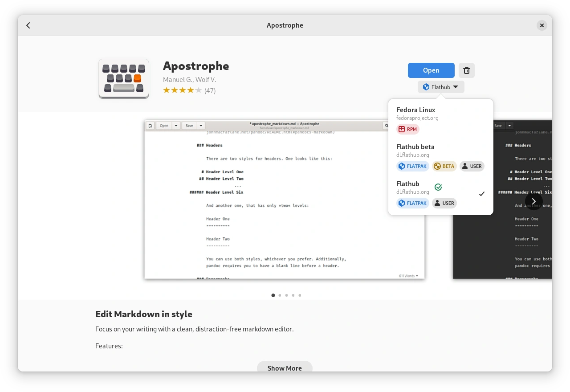This screenshot has height=392, width=570.
Task: Click developer names Manuel G., Wolf V.
Action: coord(189,80)
